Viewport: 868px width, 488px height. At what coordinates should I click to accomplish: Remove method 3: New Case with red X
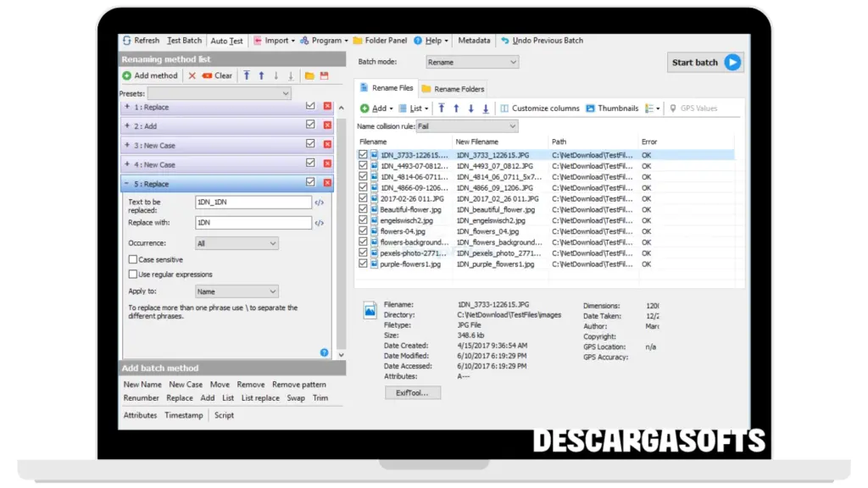point(327,145)
